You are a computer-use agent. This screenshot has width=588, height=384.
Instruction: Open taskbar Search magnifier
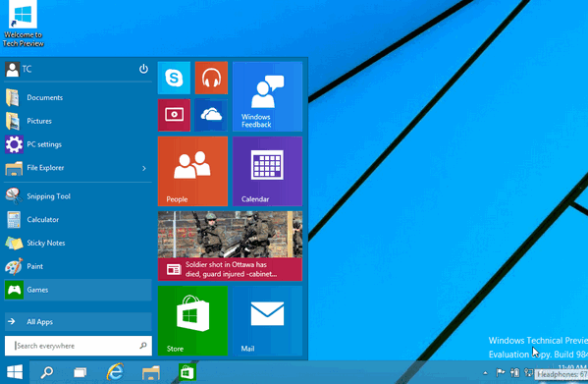tap(47, 372)
